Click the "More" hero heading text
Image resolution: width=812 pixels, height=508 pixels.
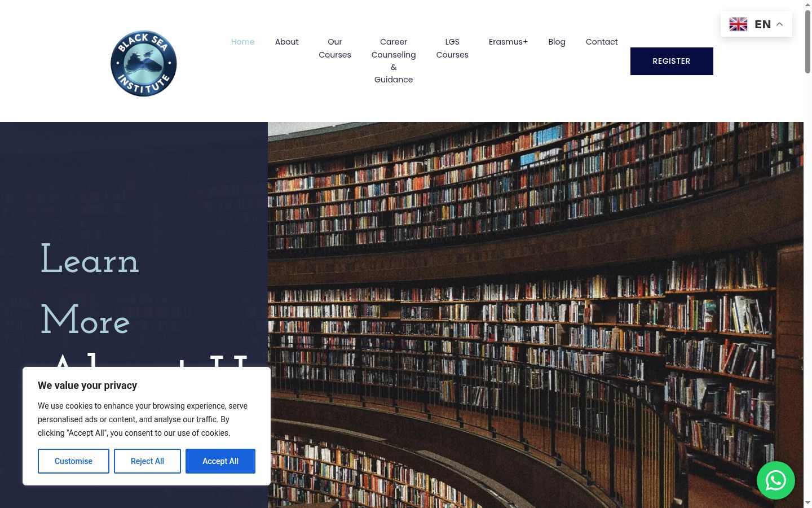(x=86, y=319)
